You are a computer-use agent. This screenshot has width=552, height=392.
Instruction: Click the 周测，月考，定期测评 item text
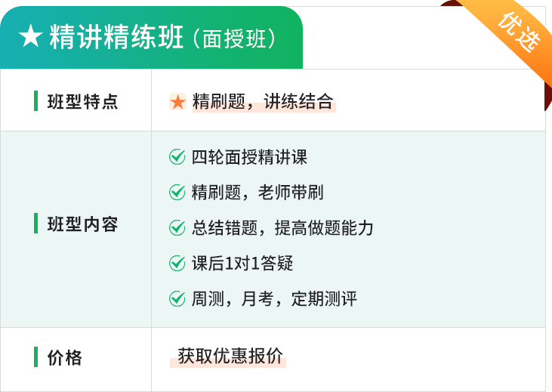tap(274, 298)
